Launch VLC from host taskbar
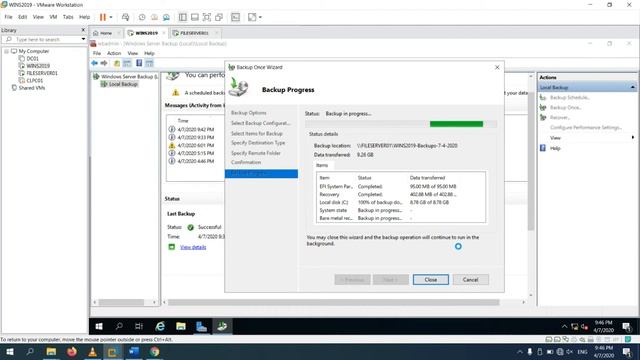The height and width of the screenshot is (360, 640). click(92, 352)
